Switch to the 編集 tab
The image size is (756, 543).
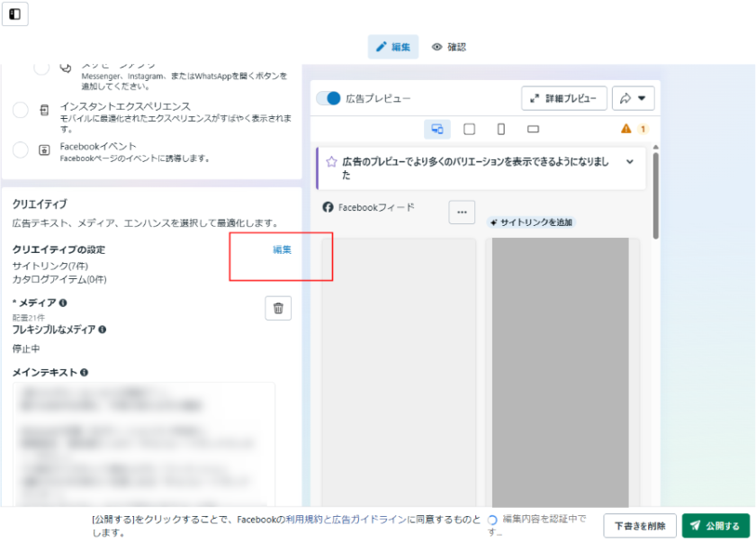click(393, 47)
